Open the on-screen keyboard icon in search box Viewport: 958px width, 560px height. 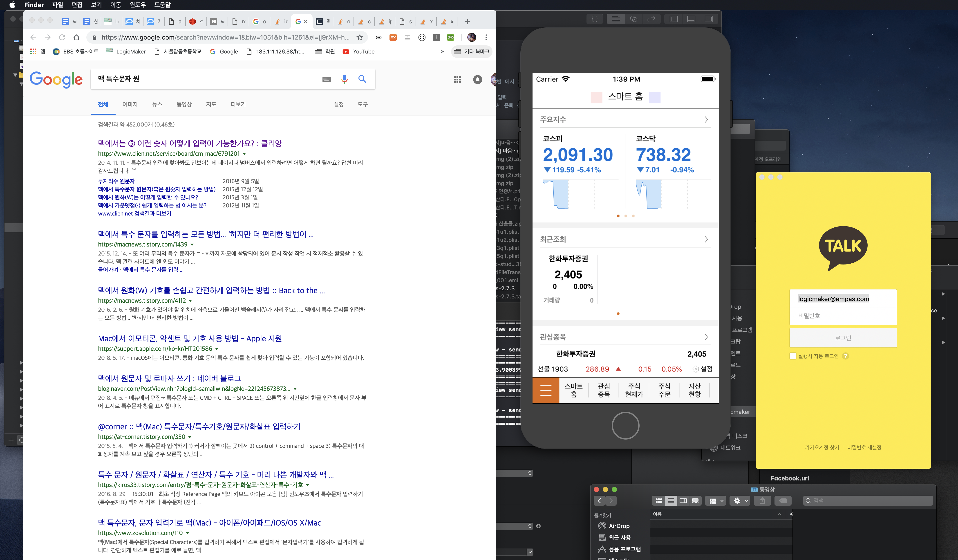click(327, 79)
